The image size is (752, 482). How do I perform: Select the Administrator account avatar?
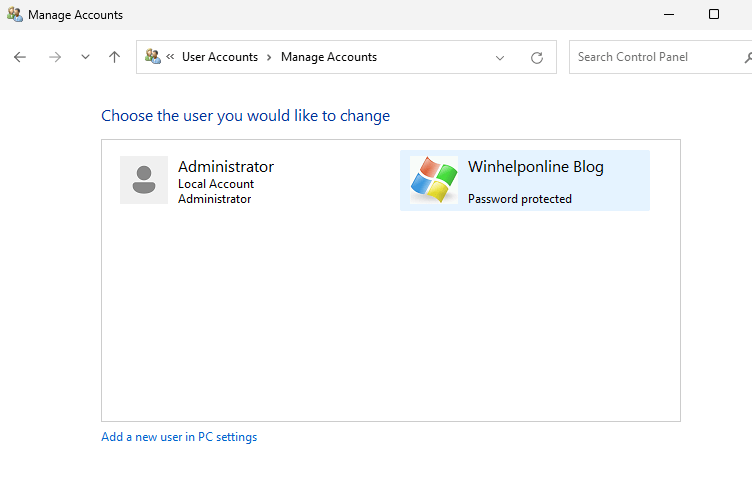tap(144, 180)
